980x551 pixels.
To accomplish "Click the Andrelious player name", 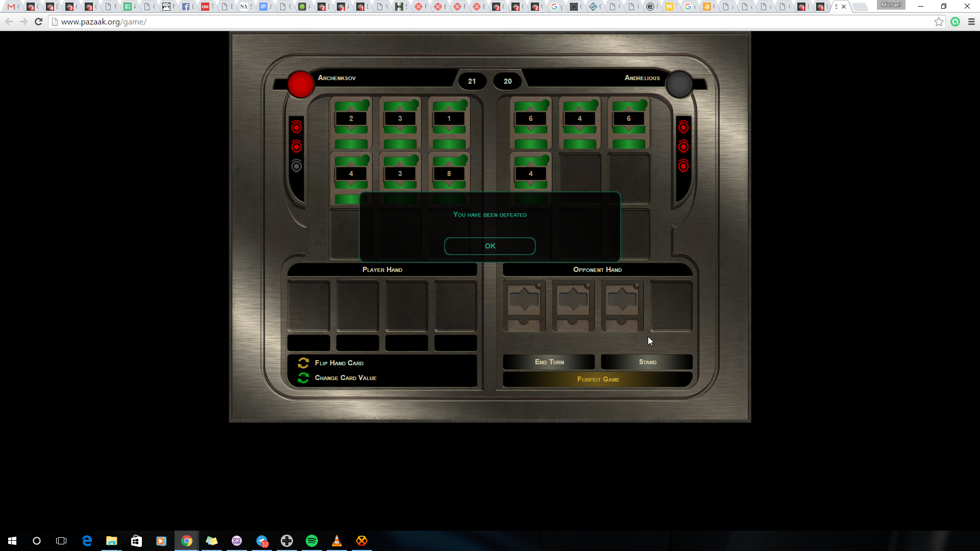I will 642,78.
